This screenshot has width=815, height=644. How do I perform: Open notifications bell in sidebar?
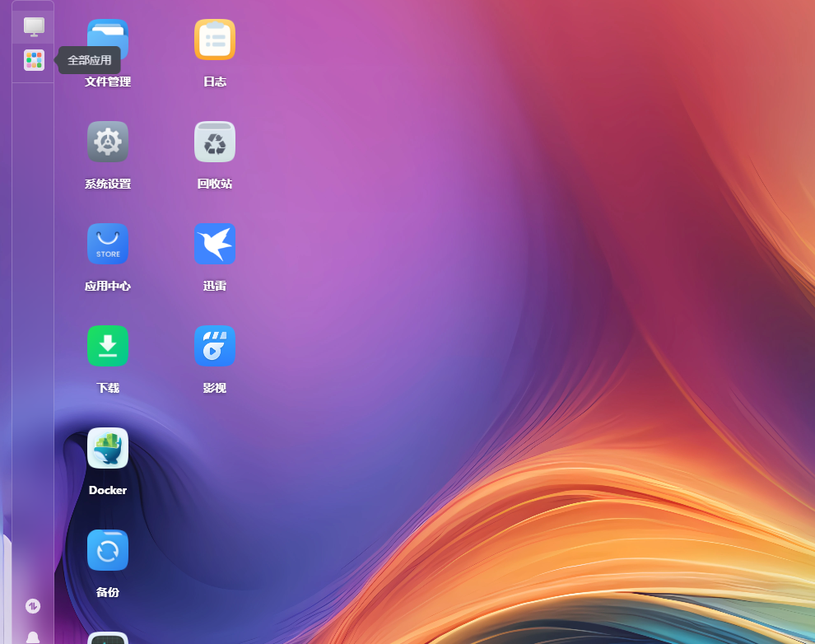(33, 637)
